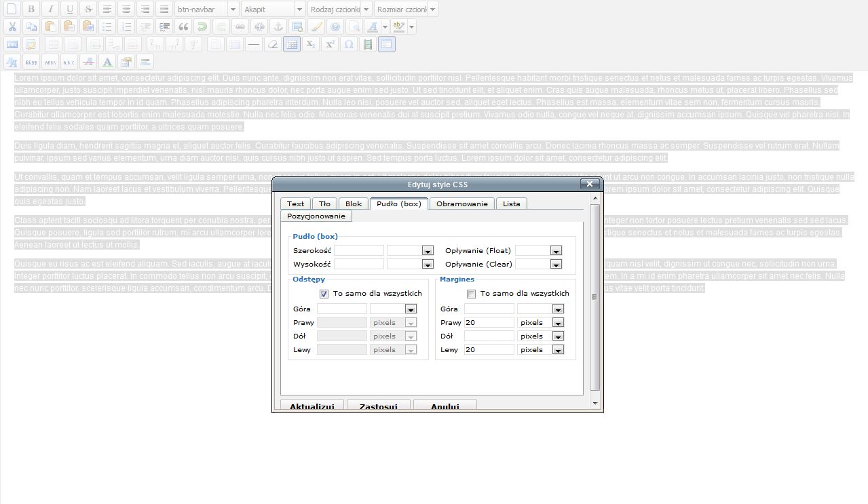The image size is (868, 504).
Task: Open Margines Lewy pixels dropdown
Action: pos(558,349)
